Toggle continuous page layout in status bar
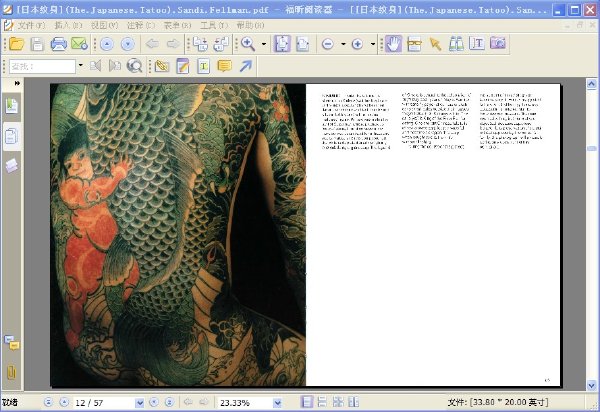 (x=322, y=402)
